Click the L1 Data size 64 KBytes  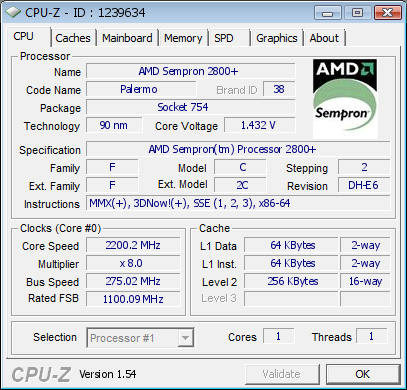[x=291, y=245]
